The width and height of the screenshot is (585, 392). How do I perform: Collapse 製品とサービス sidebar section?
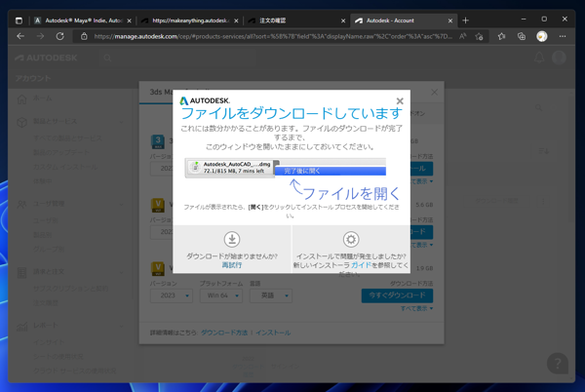(121, 122)
